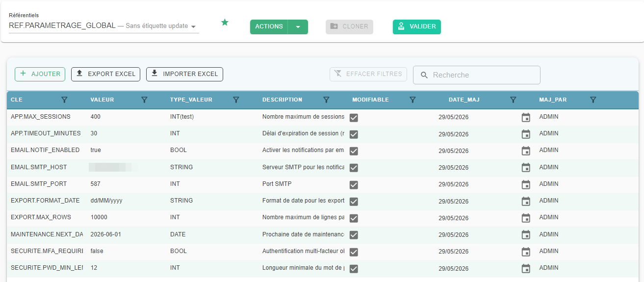Click the DATE_MAJ column header

(464, 100)
